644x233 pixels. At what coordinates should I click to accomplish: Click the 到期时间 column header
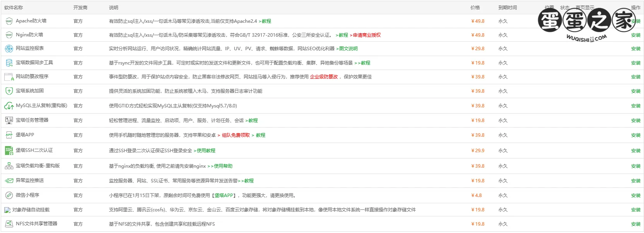(x=507, y=8)
